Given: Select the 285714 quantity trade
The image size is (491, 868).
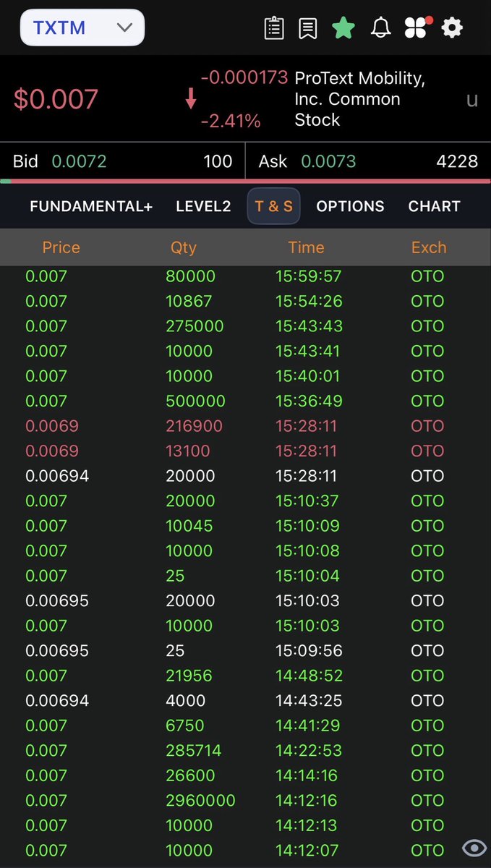Looking at the screenshot, I should coord(245,750).
